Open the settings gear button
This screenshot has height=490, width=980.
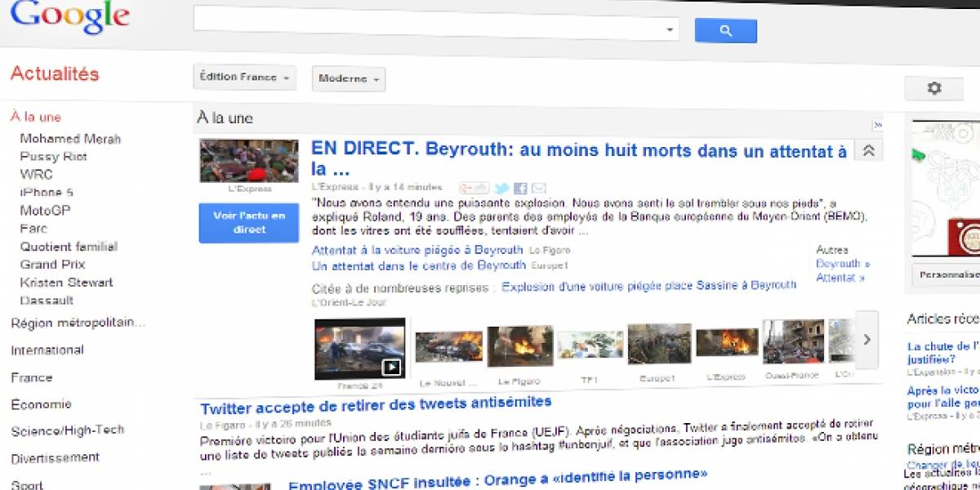(934, 88)
